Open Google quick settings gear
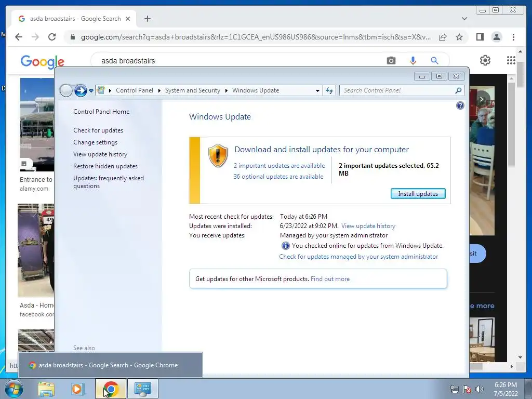 click(x=485, y=60)
